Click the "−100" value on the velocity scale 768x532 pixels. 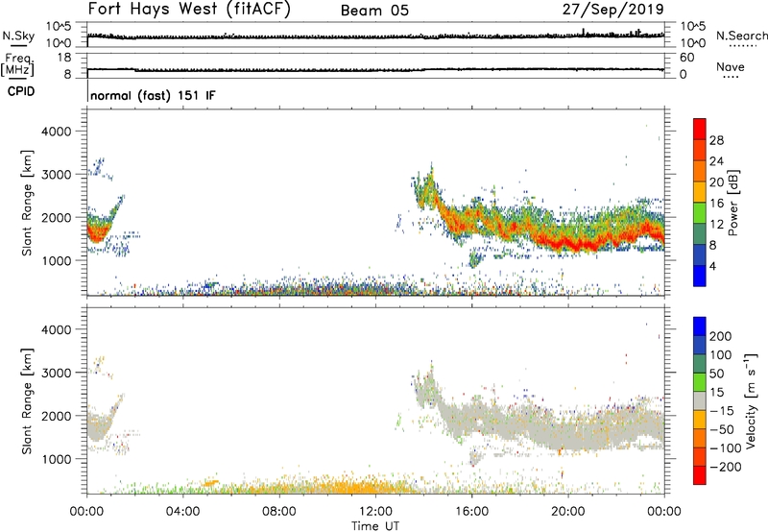click(x=725, y=448)
